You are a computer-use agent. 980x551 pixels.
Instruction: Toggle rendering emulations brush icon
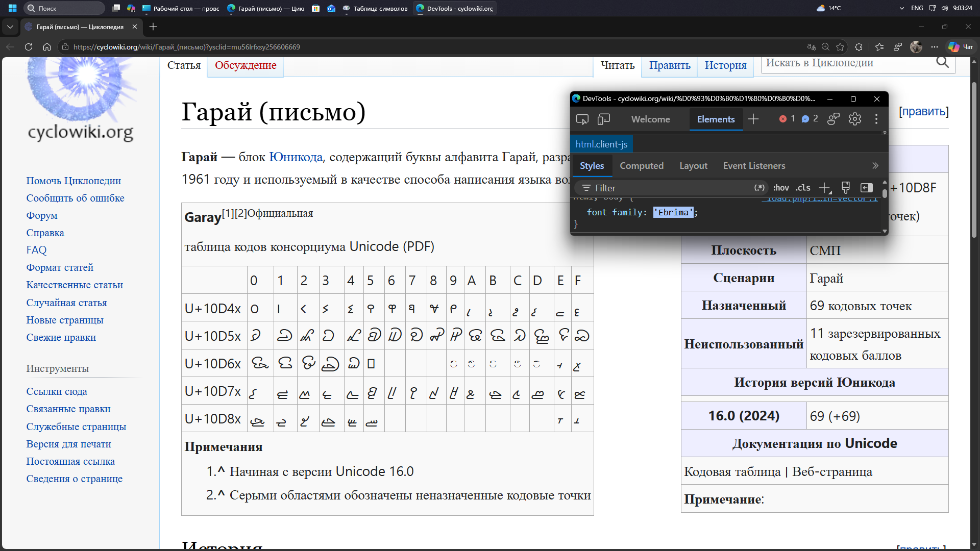[x=845, y=188]
